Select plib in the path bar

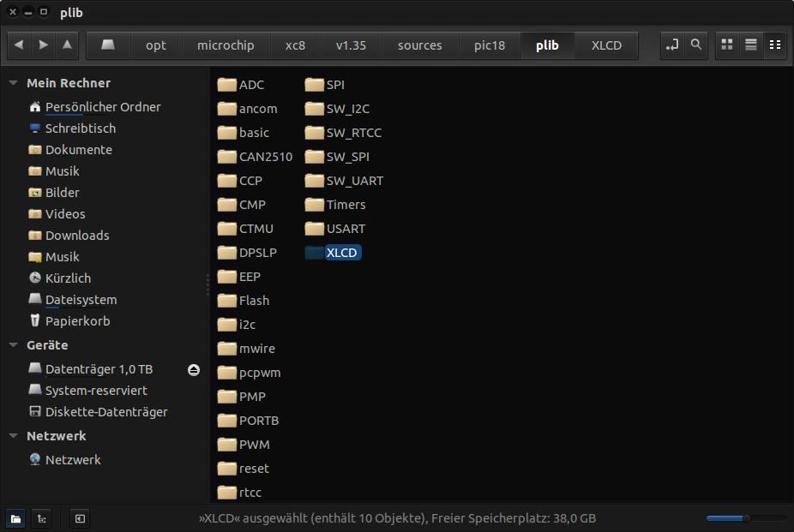(547, 45)
